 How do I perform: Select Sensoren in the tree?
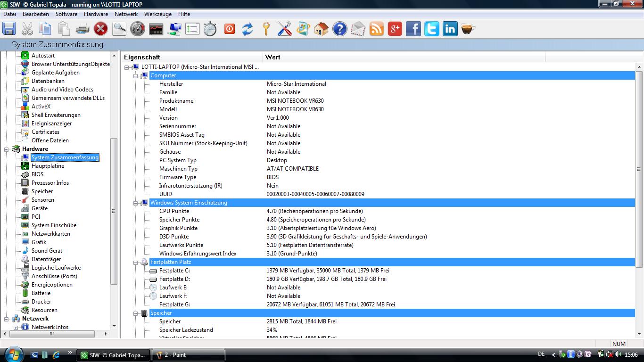(x=42, y=200)
